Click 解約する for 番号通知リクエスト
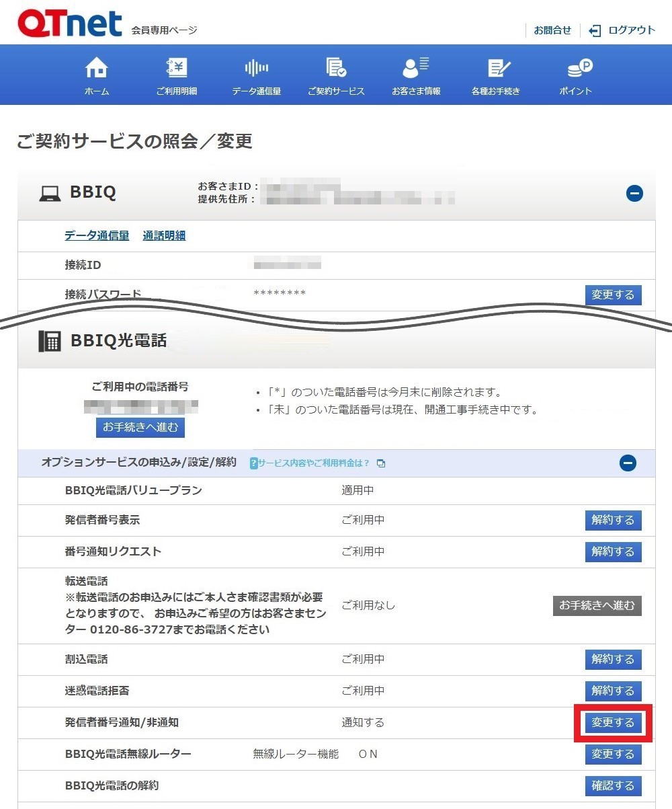672x809 pixels. tap(613, 551)
